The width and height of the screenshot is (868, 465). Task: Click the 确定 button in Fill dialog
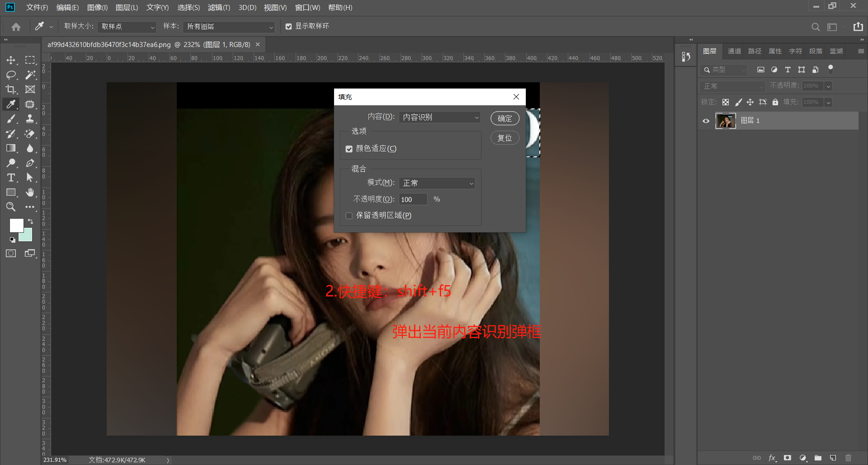pyautogui.click(x=505, y=118)
